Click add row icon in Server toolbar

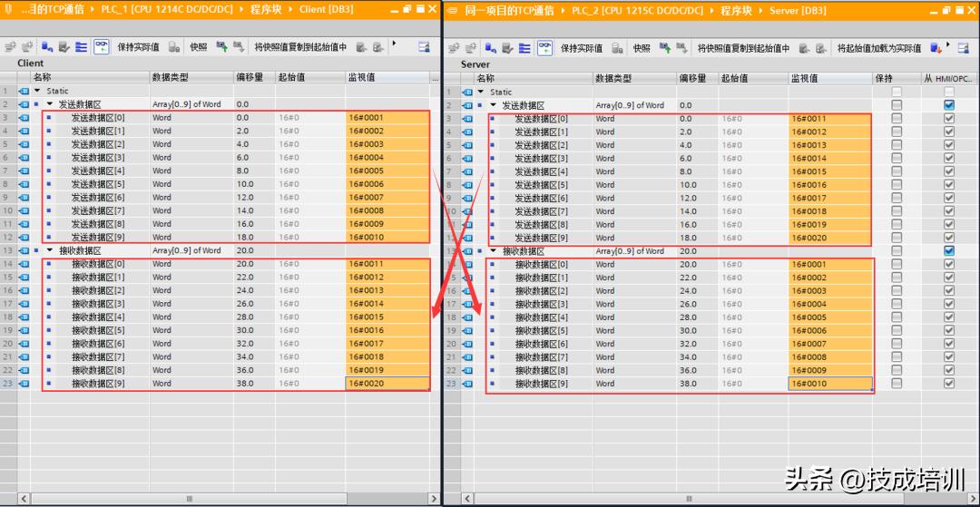(x=471, y=48)
